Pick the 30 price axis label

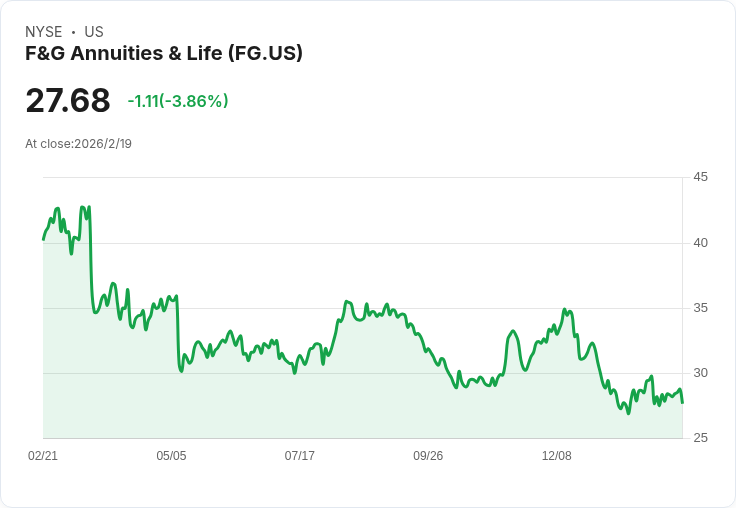tap(700, 373)
